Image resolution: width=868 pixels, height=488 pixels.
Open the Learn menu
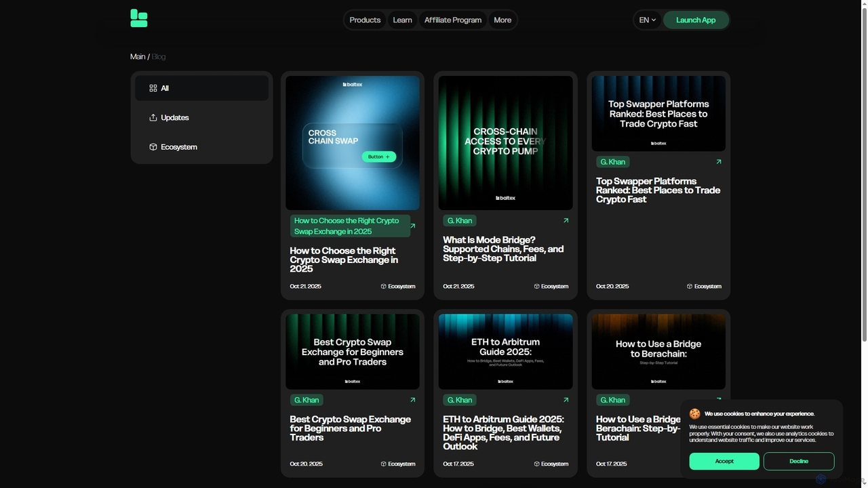click(x=402, y=20)
